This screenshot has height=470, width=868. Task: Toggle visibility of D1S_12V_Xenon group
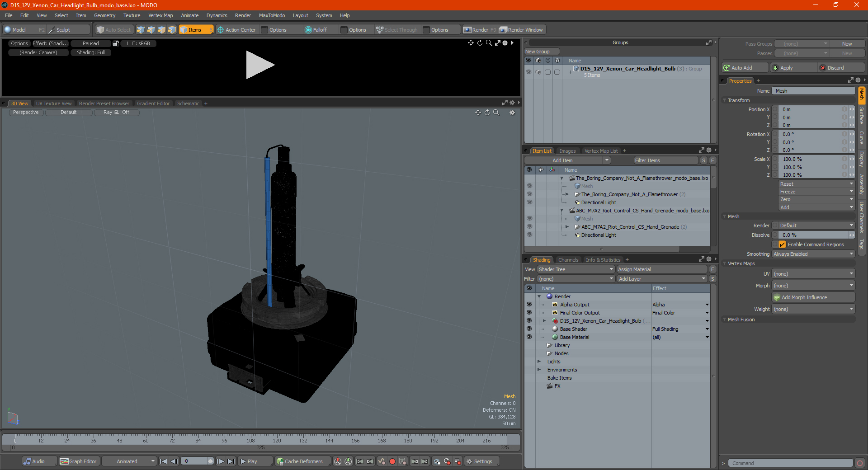528,72
